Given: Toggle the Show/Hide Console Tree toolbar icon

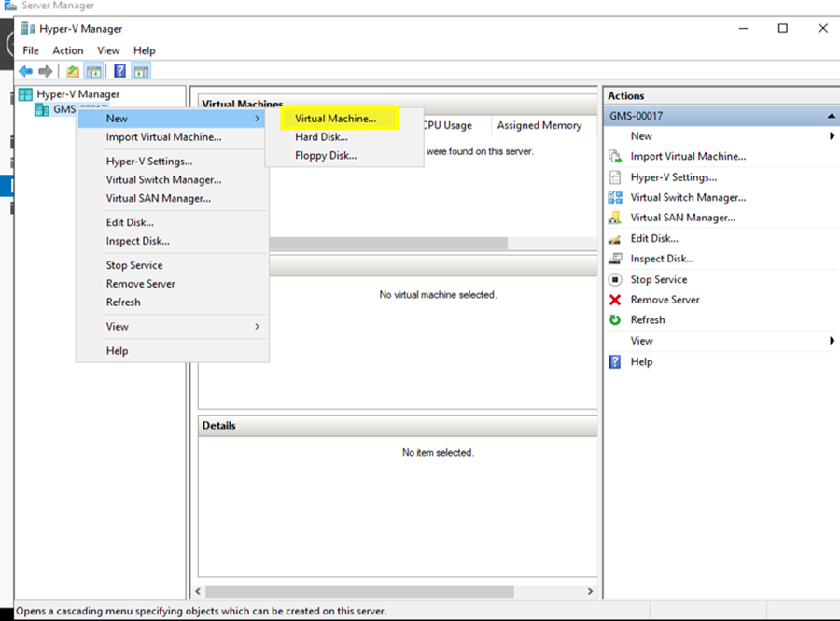Looking at the screenshot, I should coord(93,71).
